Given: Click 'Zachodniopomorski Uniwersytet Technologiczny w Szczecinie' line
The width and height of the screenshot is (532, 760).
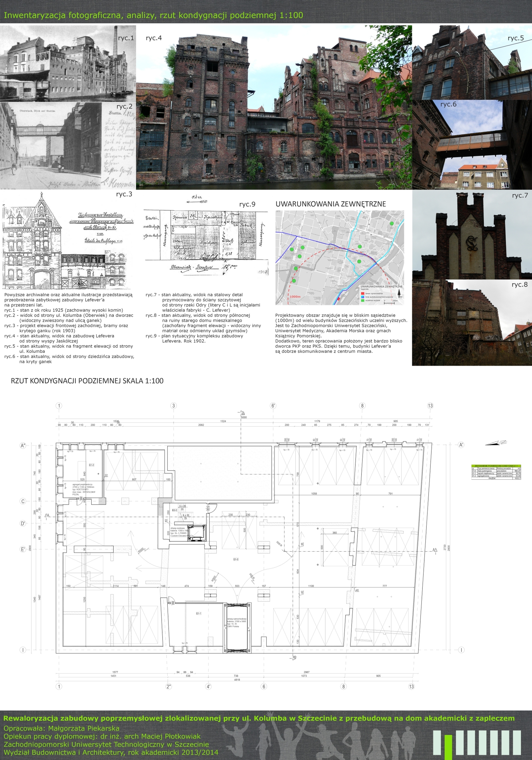Looking at the screenshot, I should [x=106, y=745].
